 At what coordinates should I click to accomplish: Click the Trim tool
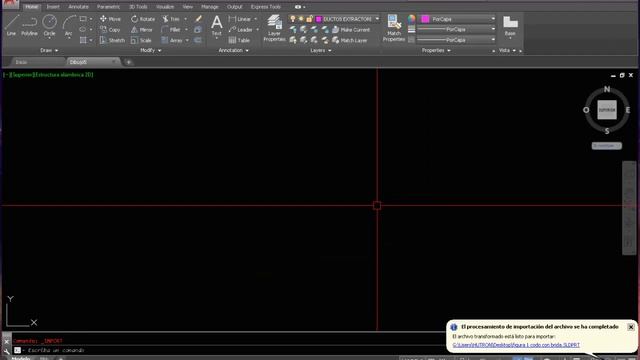(x=171, y=19)
